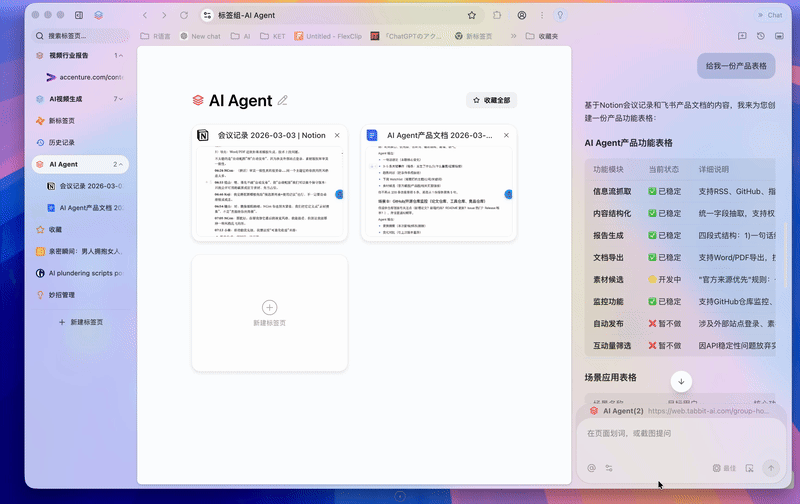This screenshot has height=504, width=800.
Task: Select the AI Agent group in sidebar
Action: point(80,164)
